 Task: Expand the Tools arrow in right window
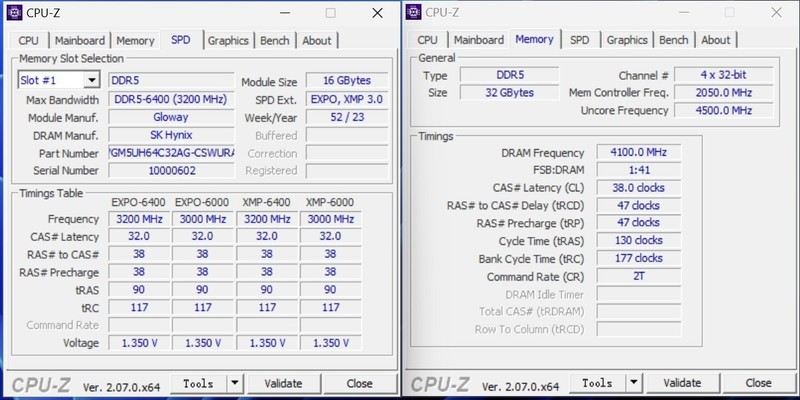(634, 383)
